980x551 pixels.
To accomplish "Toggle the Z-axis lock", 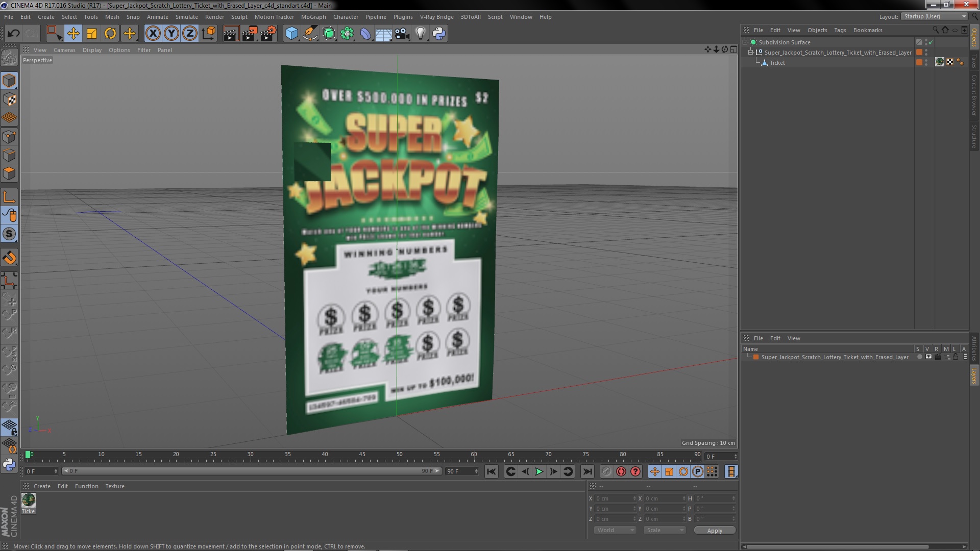I will click(190, 34).
